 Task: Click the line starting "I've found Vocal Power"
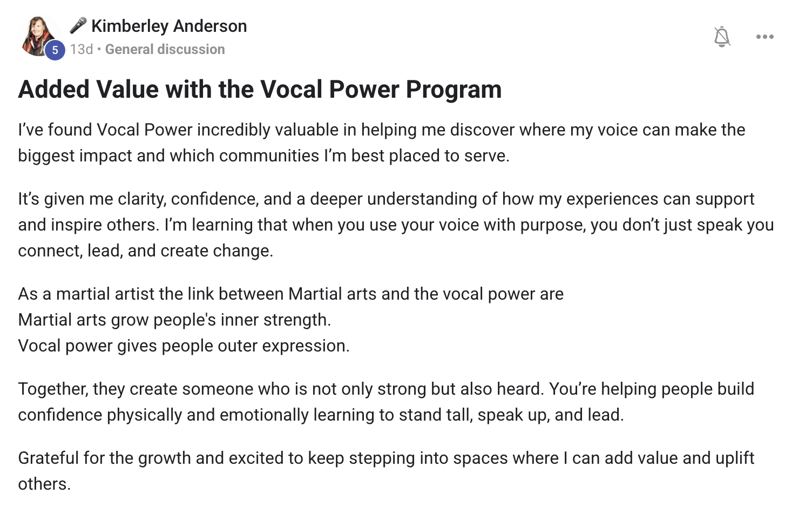tap(381, 130)
